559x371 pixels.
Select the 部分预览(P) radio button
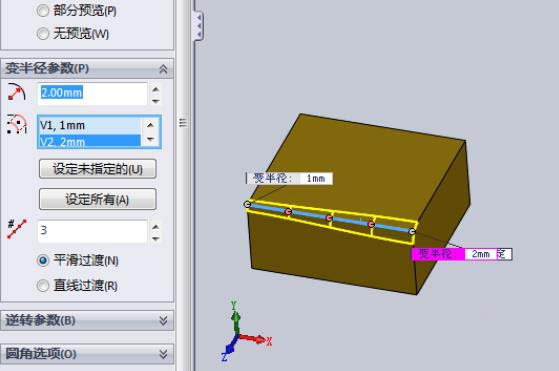(x=43, y=11)
